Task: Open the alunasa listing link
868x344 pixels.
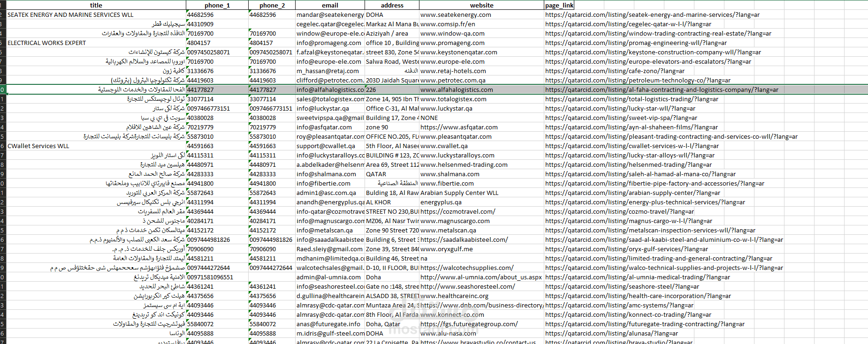Action: tap(611, 333)
